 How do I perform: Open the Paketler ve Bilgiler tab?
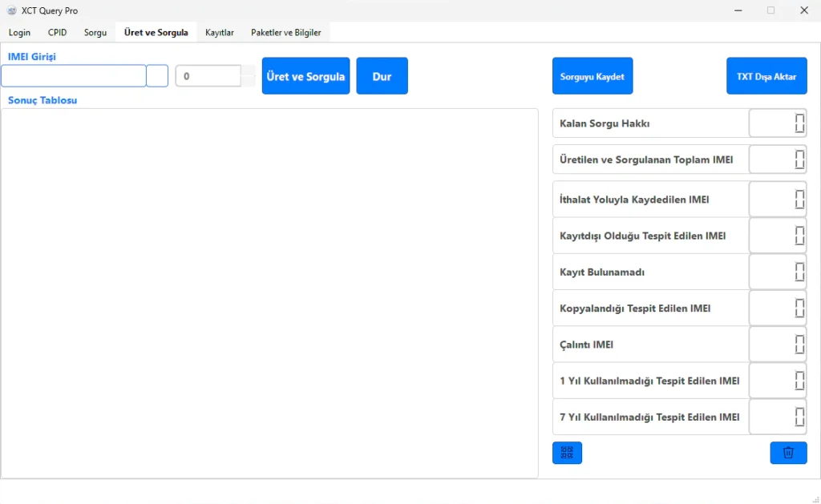point(285,33)
